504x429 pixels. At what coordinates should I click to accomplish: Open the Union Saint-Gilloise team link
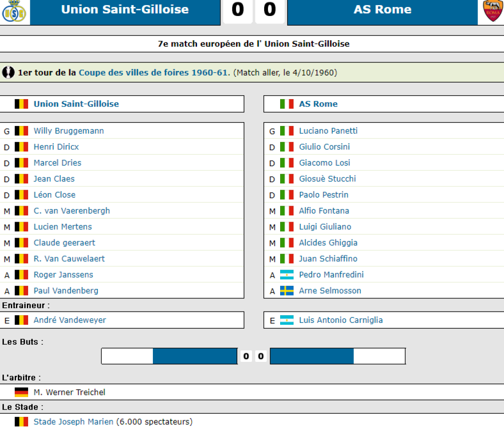tap(76, 104)
